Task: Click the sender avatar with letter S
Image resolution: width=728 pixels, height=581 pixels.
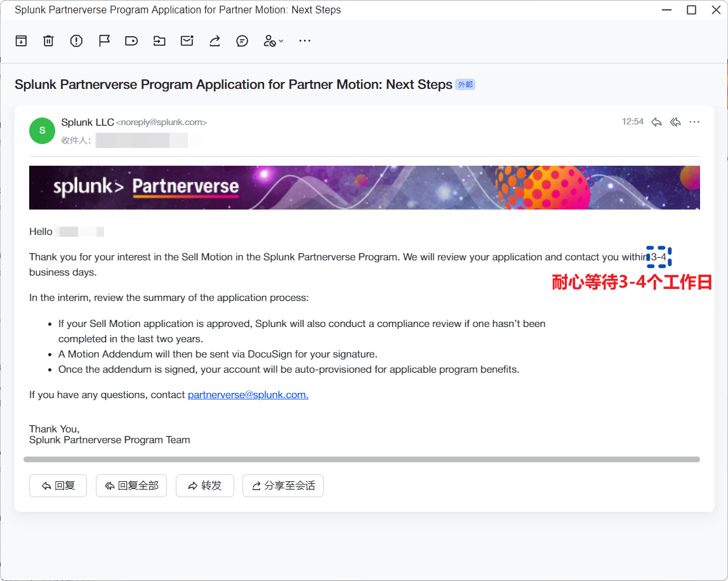Action: coord(42,130)
